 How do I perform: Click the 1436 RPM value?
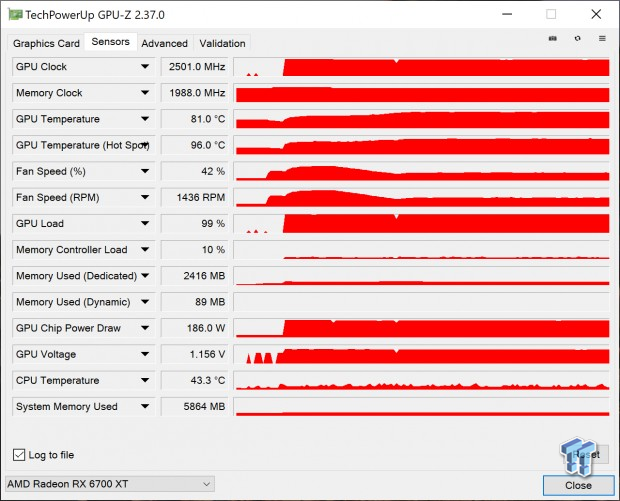(x=194, y=197)
